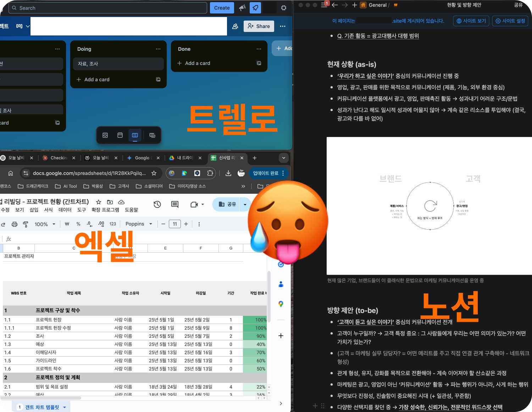Toggle the Trello Board view icon
Screen dimensions: 532x412
[135, 135]
